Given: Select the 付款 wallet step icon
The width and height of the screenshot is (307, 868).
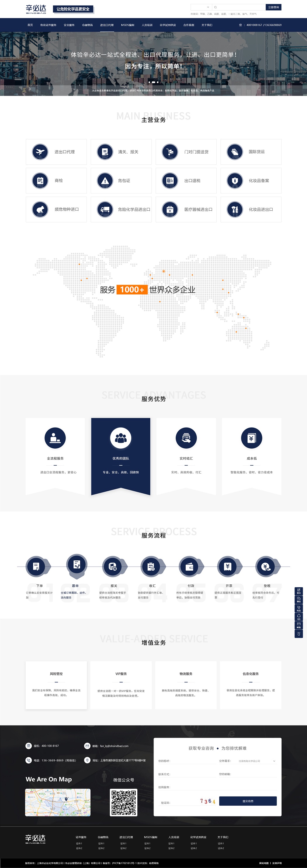Looking at the screenshot, I should click(x=189, y=566).
